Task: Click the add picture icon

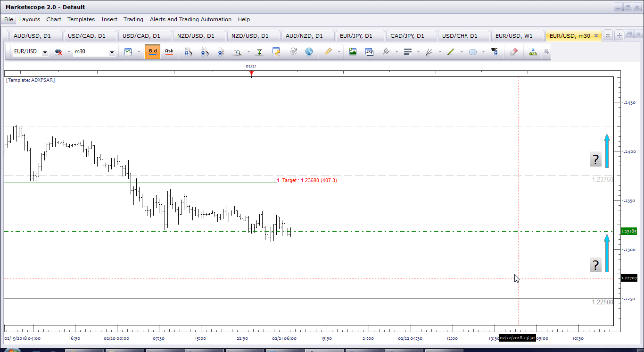Action: point(353,52)
